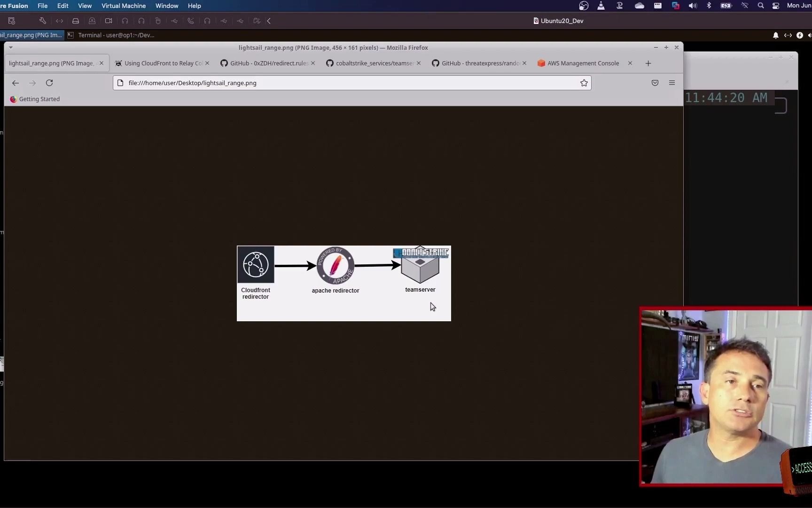
Task: Click the lightsail range diagram image
Action: [344, 283]
